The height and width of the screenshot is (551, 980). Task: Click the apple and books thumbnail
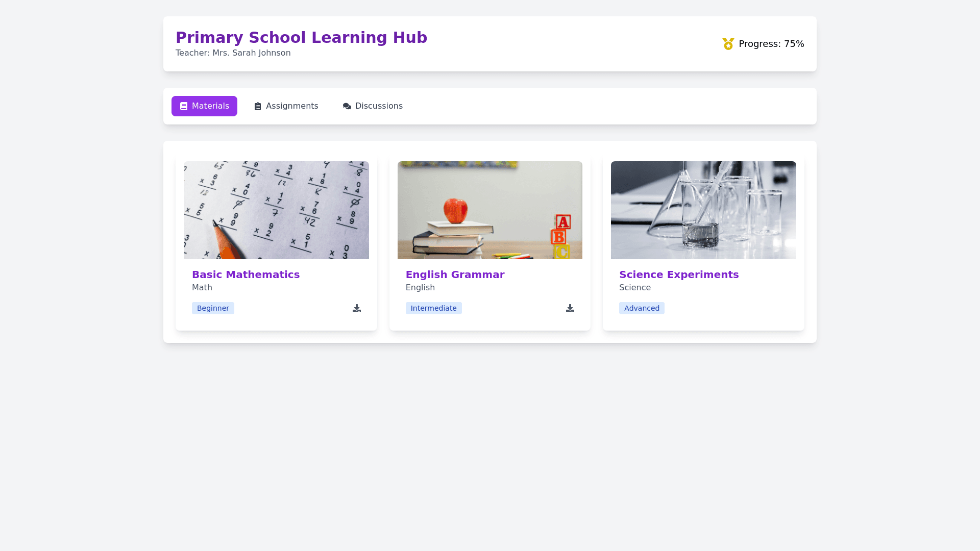489,210
